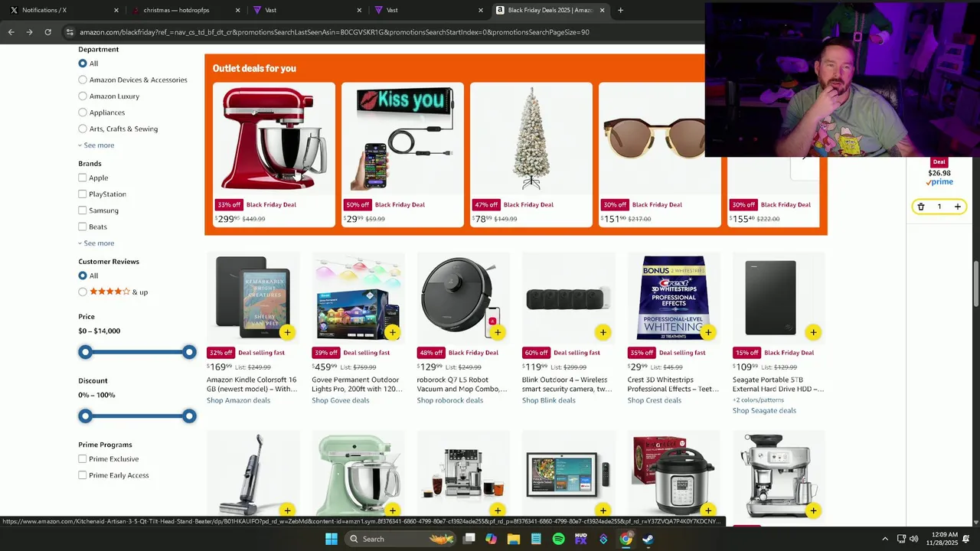Open Copilot from the taskbar

click(x=491, y=539)
